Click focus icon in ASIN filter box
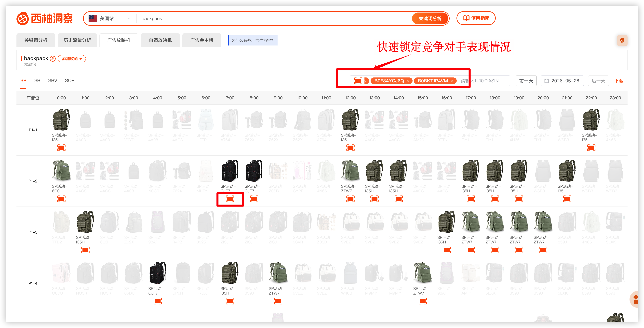Screen dimensions: 644x328 point(358,81)
